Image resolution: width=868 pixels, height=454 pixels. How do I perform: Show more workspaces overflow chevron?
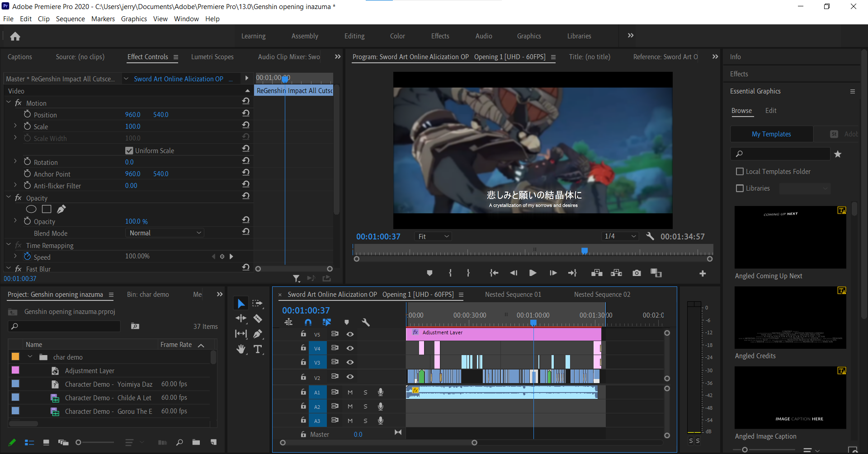[631, 36]
